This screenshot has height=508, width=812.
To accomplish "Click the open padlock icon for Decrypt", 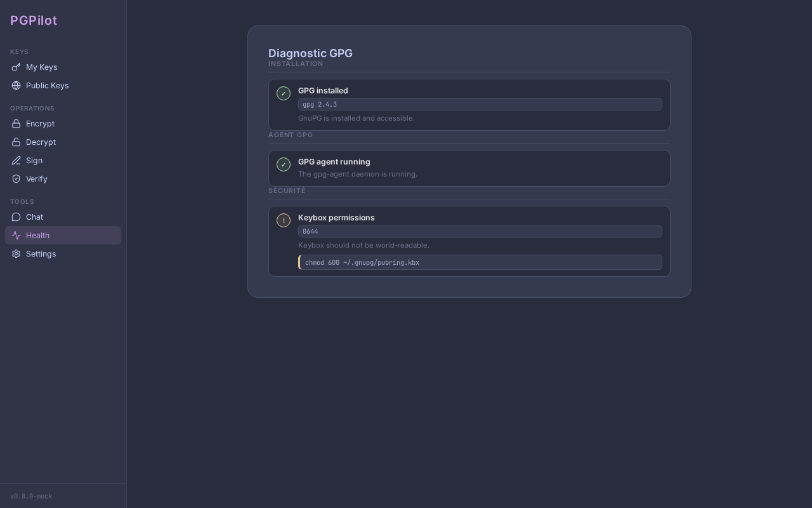I will pos(16,142).
